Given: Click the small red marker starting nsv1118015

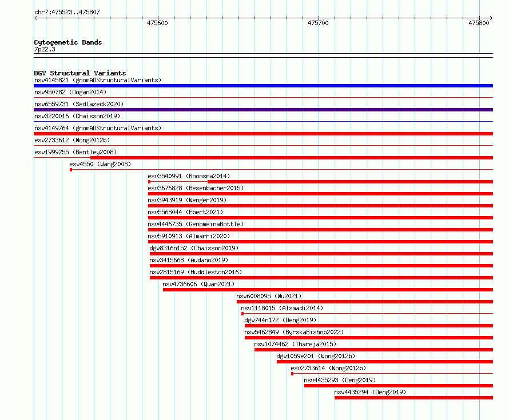Looking at the screenshot, I should point(242,314).
